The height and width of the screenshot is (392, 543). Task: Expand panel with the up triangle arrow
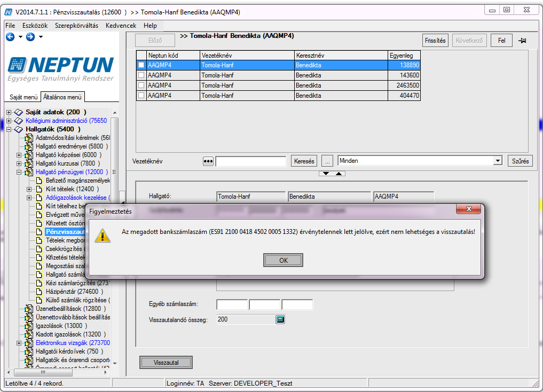coord(339,174)
